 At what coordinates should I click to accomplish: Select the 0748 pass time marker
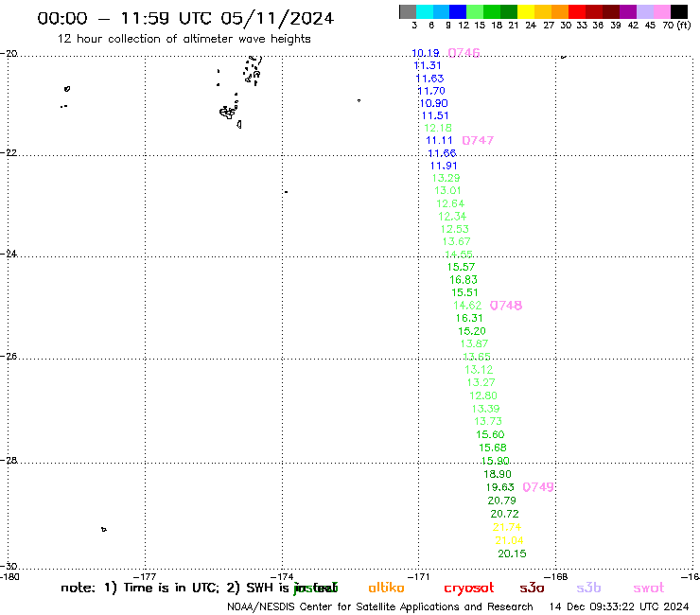point(506,306)
